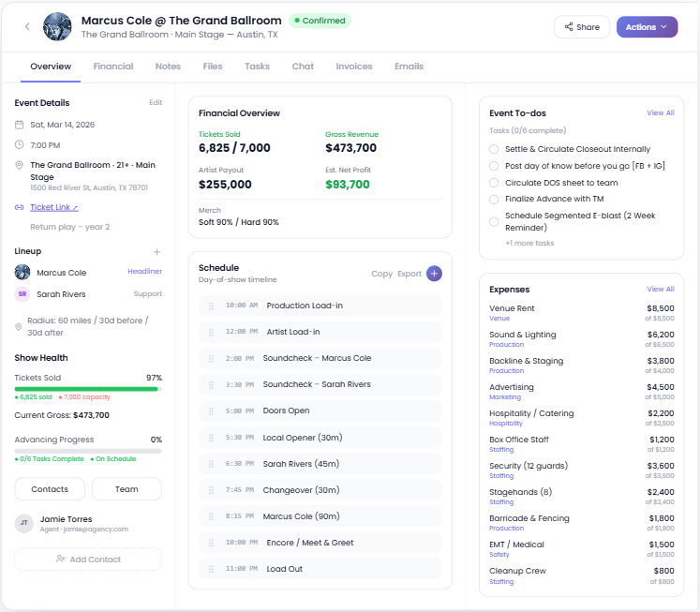
Task: Open the Invoices tab
Action: (x=354, y=67)
